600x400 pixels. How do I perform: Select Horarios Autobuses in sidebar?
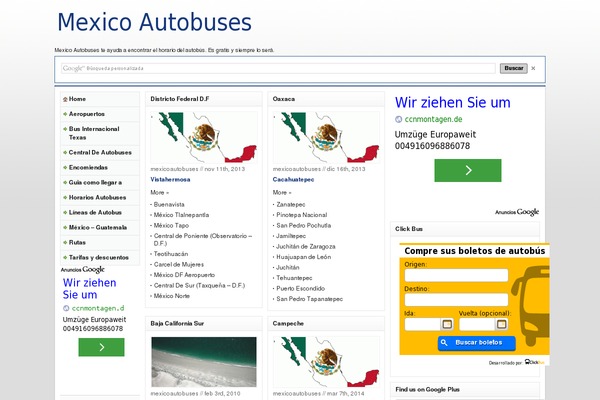click(98, 197)
